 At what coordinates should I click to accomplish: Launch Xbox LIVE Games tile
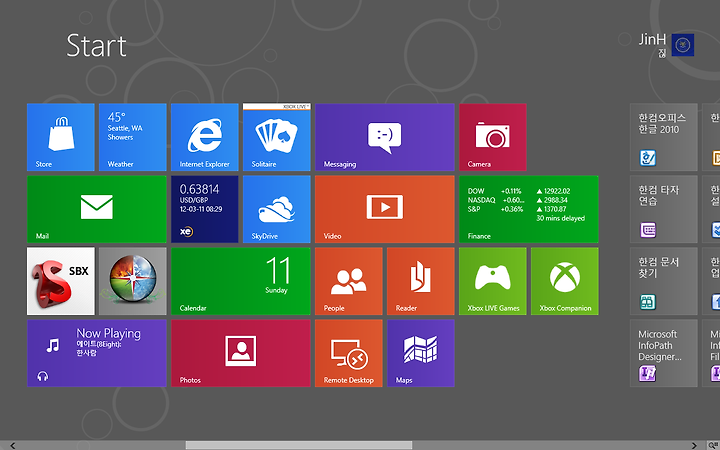[x=493, y=281]
